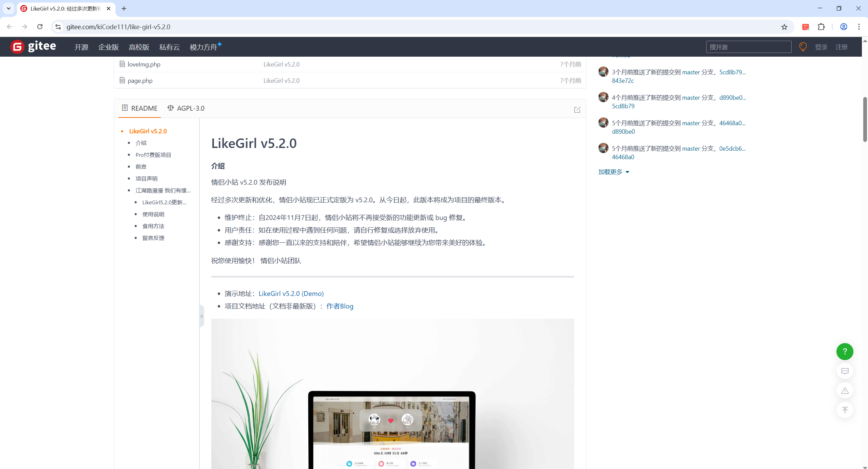The image size is (868, 469).
Task: Click the warning triangle report icon
Action: point(845,391)
